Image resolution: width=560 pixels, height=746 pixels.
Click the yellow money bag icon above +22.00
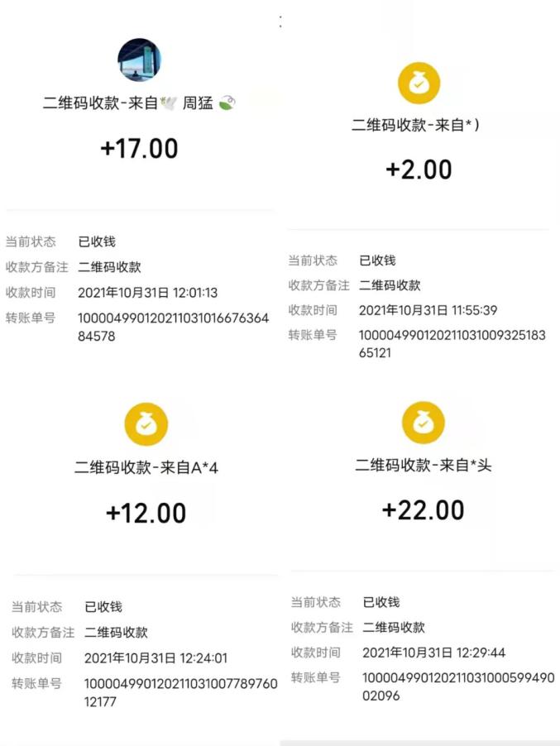click(423, 423)
